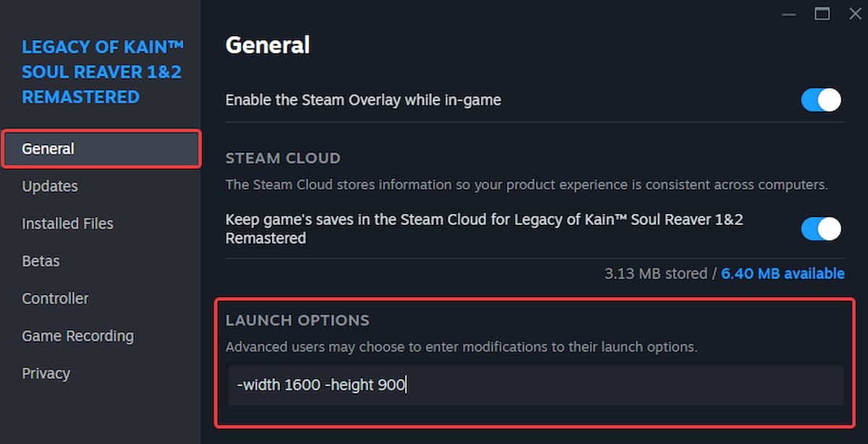Viewport: 868px width, 444px height.
Task: Go to Installed Files settings
Action: click(67, 224)
